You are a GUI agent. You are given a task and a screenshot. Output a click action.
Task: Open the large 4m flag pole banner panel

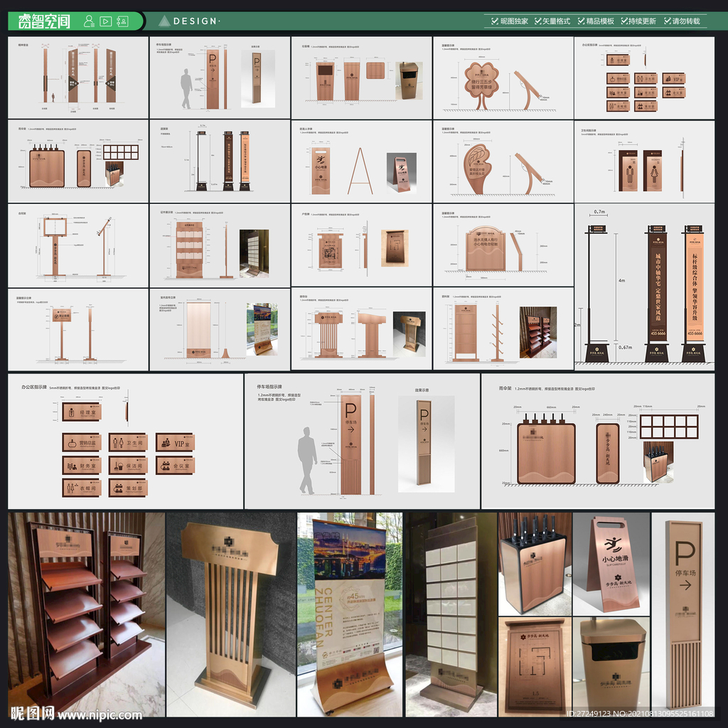[644, 287]
